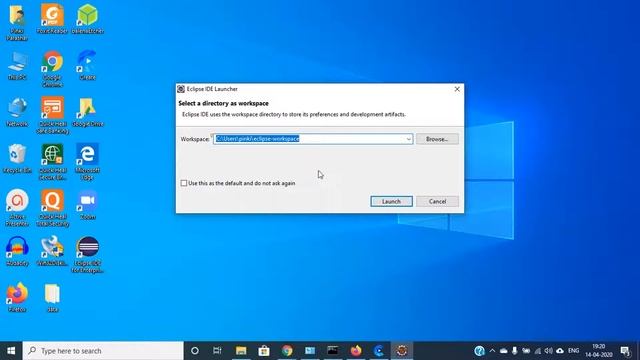Click the Cortana circle icon
Image resolution: width=640 pixels, height=360 pixels.
pos(195,351)
